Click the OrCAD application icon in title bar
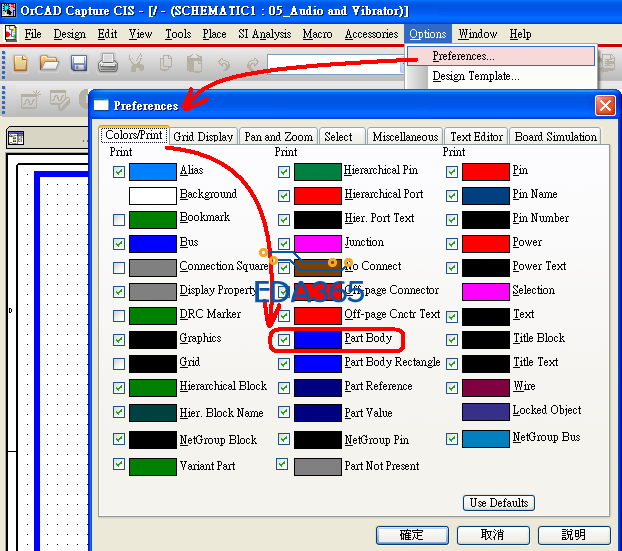 click(x=8, y=10)
